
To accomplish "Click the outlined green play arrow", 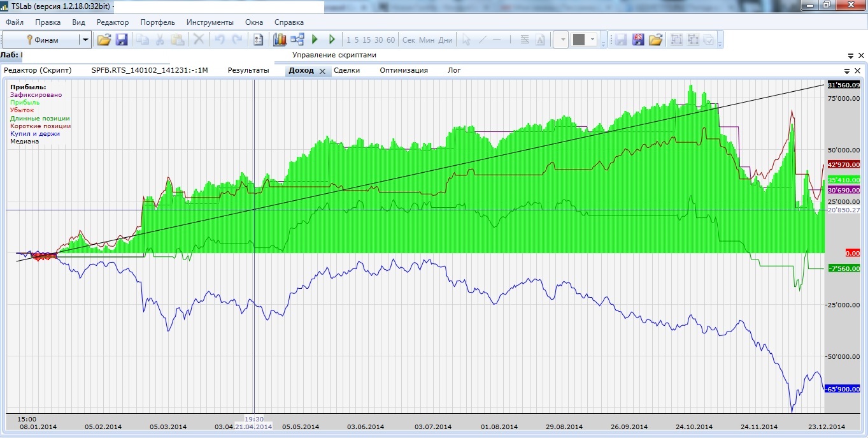I will coord(332,40).
